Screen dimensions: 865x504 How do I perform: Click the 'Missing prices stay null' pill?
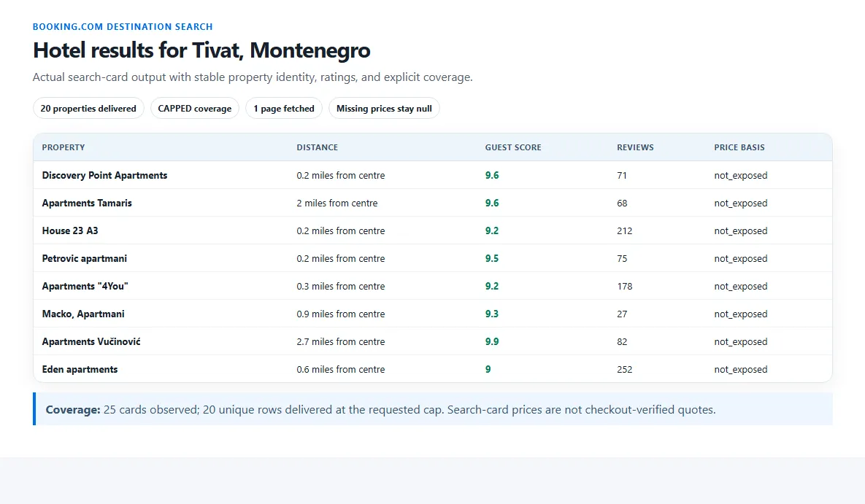coord(384,108)
